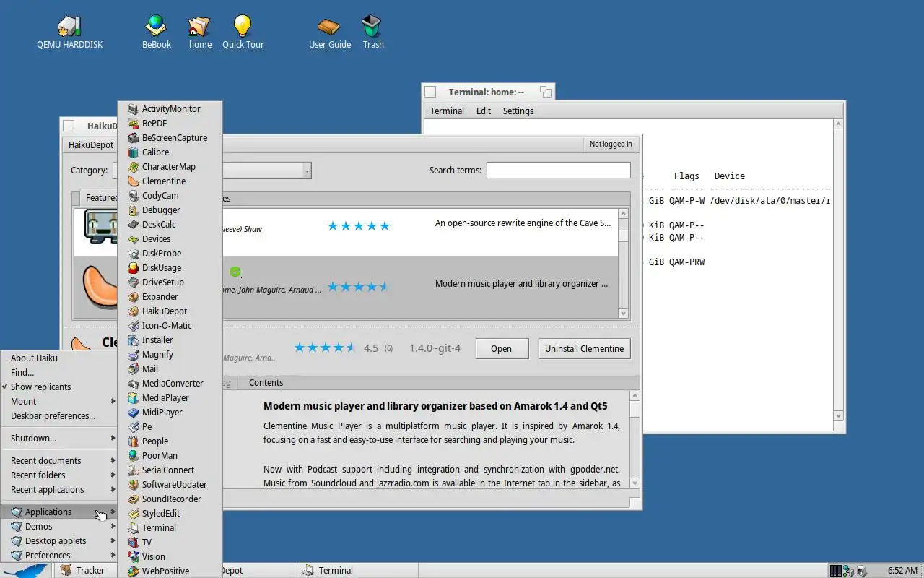
Task: Open the Trash on desktop
Action: pyautogui.click(x=372, y=33)
